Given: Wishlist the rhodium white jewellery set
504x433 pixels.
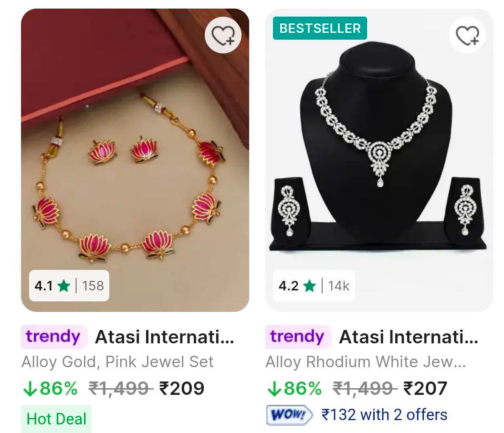Looking at the screenshot, I should [467, 35].
